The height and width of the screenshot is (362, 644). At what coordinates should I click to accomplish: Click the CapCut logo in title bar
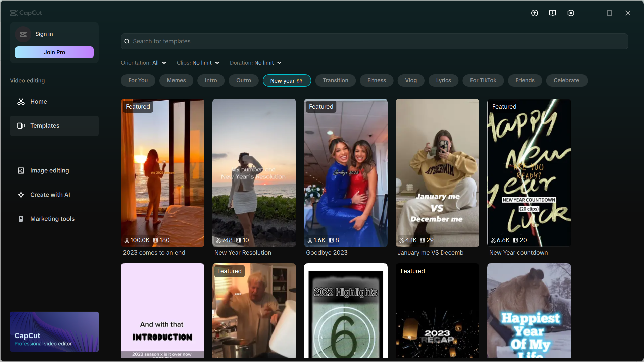tap(26, 13)
